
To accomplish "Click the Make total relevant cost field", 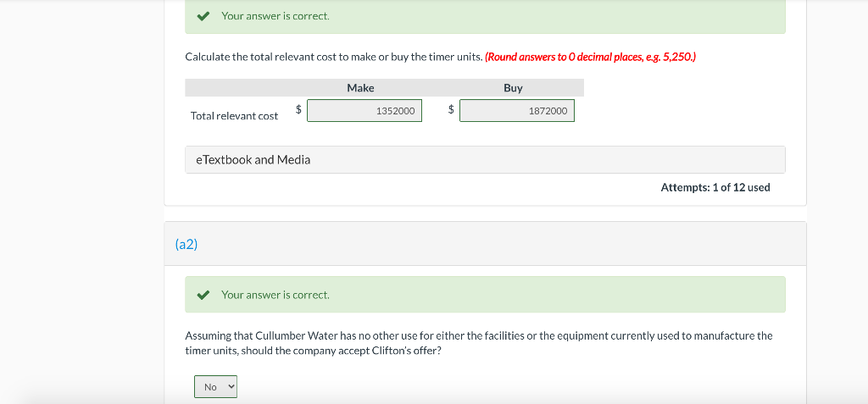I will (364, 111).
